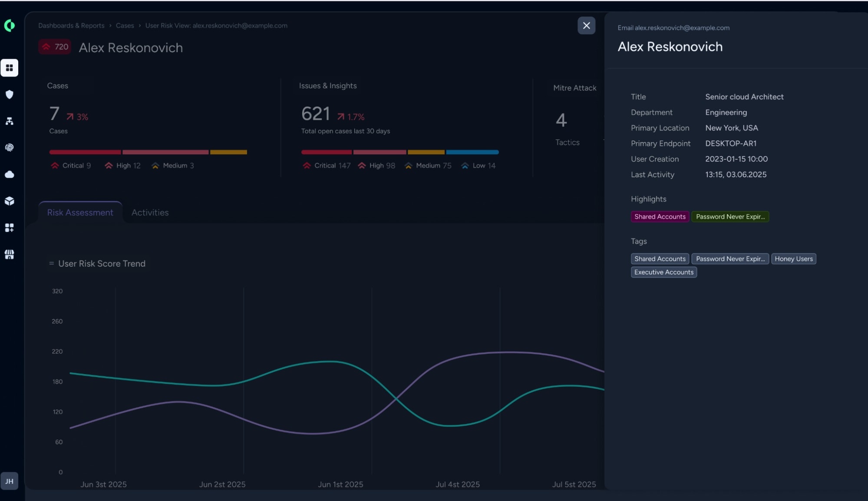Open the cloud icon in sidebar
Screen dimensions: 868x501
click(10, 174)
